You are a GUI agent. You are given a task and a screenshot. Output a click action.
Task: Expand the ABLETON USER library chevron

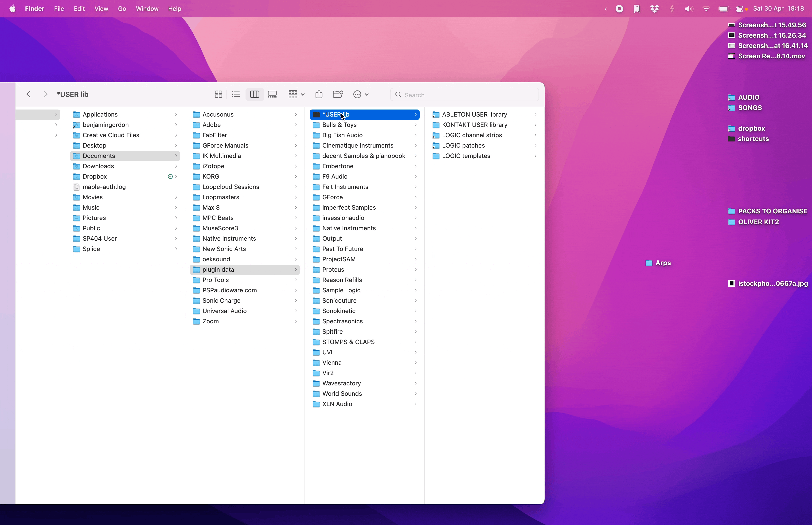[x=535, y=114]
